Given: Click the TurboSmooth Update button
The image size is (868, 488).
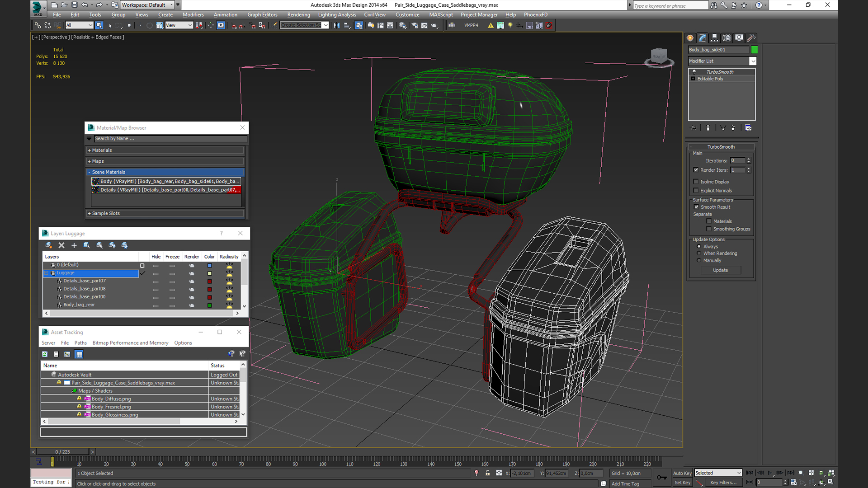Looking at the screenshot, I should [x=721, y=270].
